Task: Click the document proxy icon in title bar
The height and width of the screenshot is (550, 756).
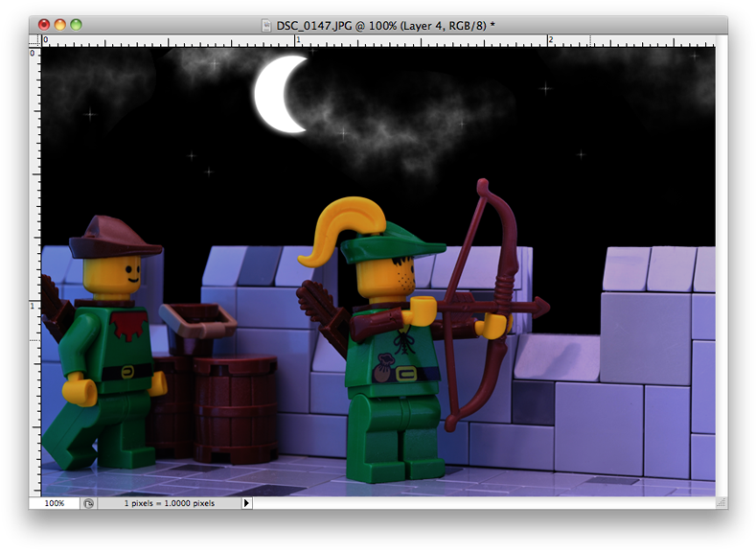Action: pyautogui.click(x=266, y=25)
